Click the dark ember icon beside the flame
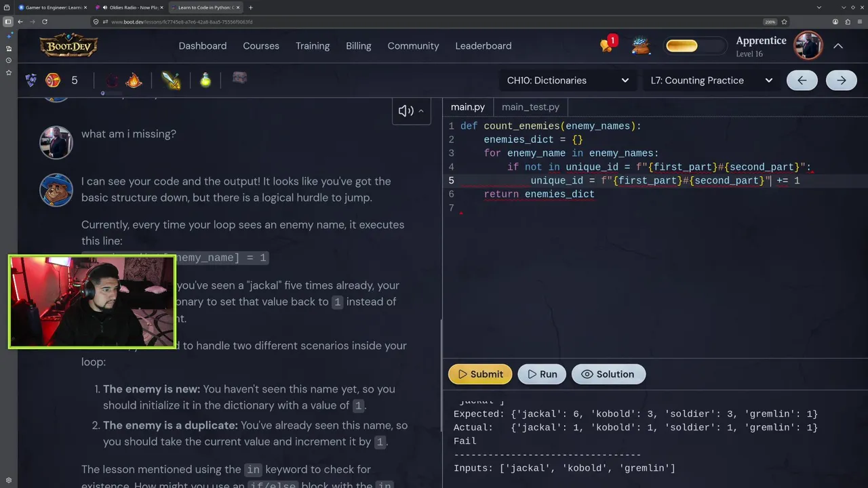The height and width of the screenshot is (488, 868). coord(111,81)
